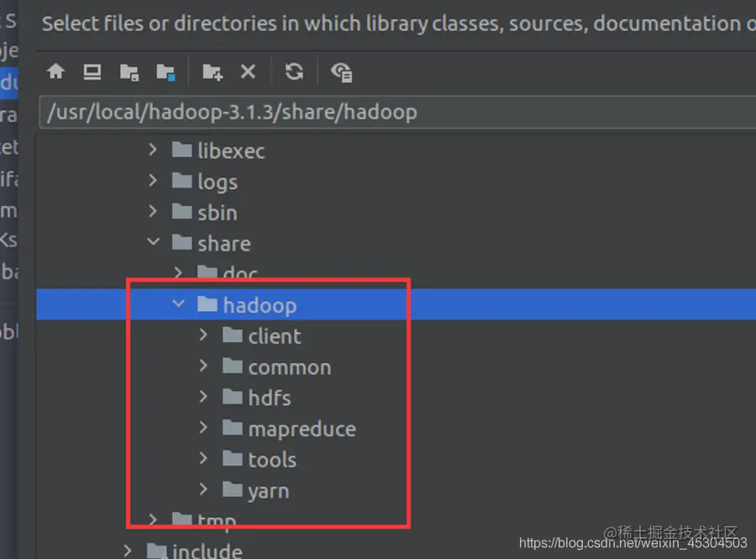Select the logs folder
Screen dimensions: 756x559
206,182
